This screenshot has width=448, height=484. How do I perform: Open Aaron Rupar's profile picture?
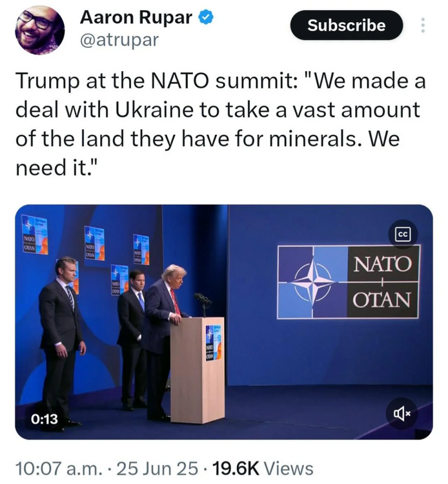(x=39, y=30)
